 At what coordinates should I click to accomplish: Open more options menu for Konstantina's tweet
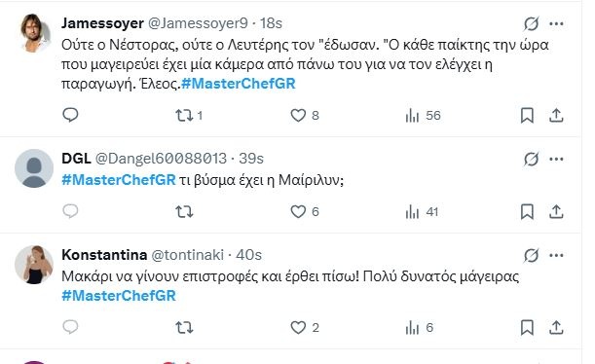[x=556, y=256]
